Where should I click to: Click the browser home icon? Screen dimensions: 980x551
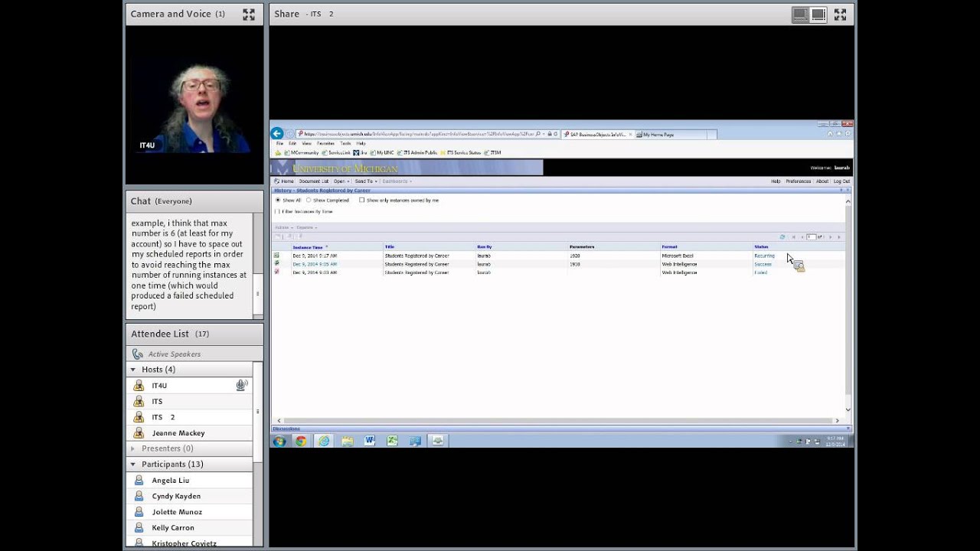point(830,134)
